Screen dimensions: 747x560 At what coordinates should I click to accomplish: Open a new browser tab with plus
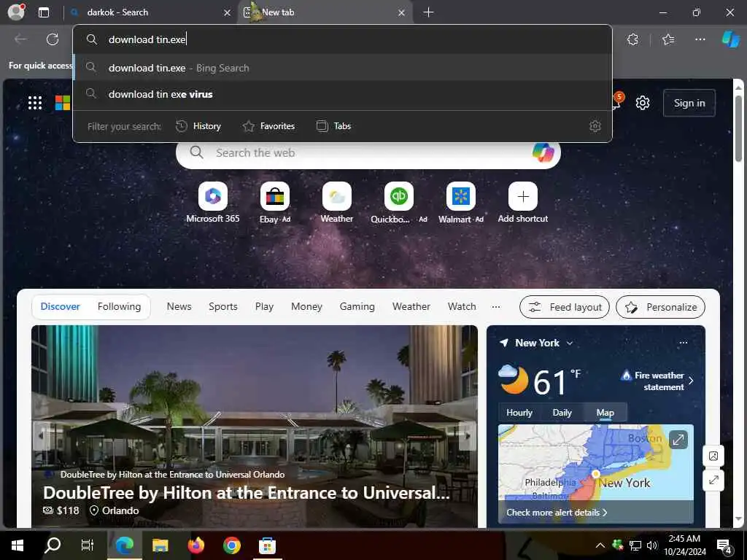click(428, 12)
